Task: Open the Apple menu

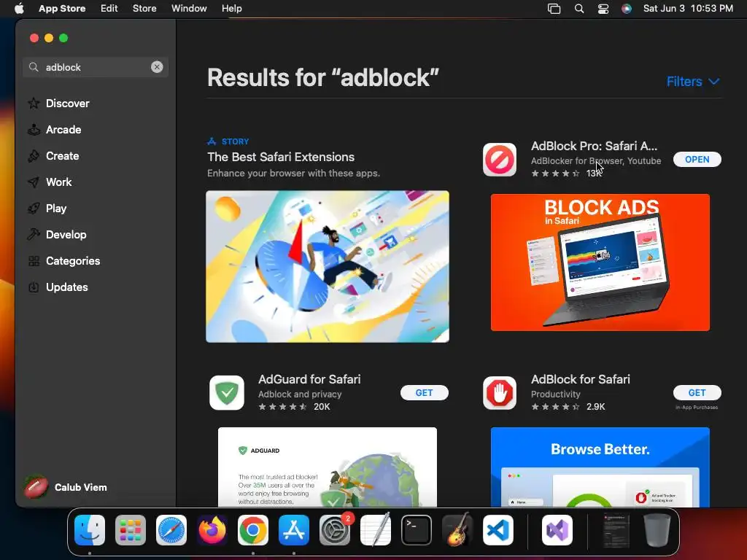Action: point(19,8)
